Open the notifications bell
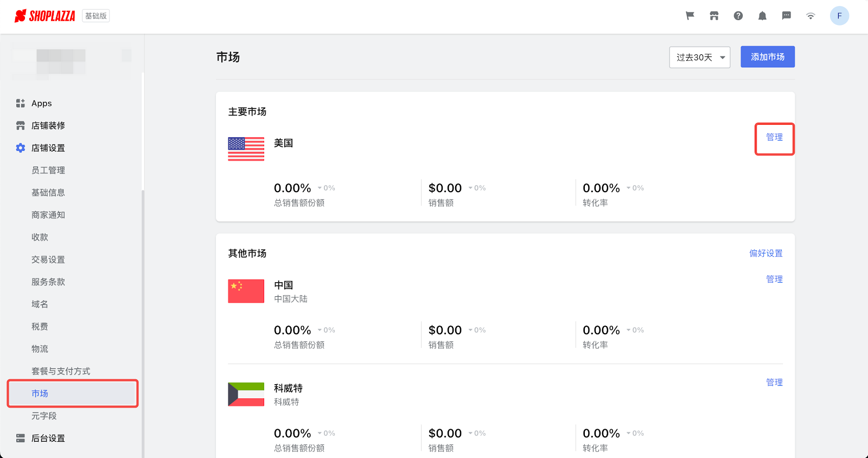 click(762, 16)
